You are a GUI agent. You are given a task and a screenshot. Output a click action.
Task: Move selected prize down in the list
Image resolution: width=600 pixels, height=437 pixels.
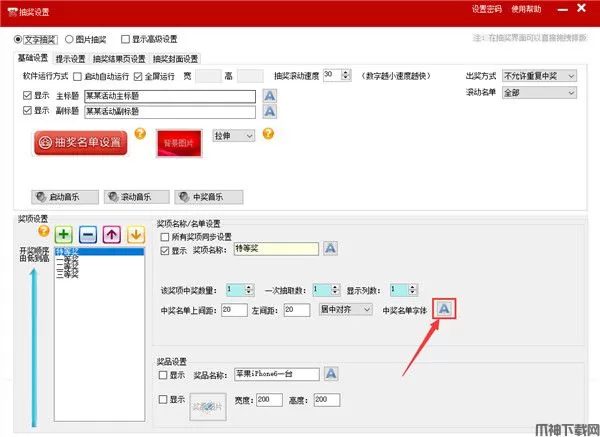(x=136, y=234)
